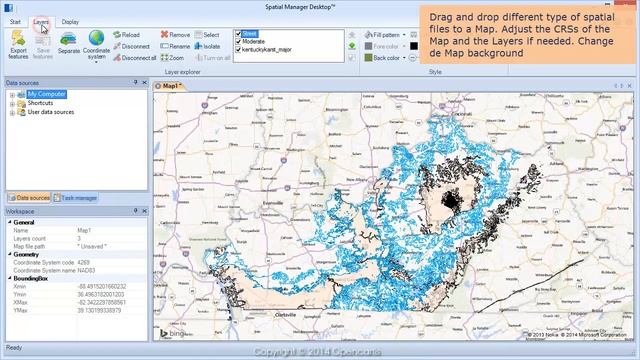Uncheck the Moderate layer checkbox
Viewport: 640px width, 360px height.
(238, 42)
